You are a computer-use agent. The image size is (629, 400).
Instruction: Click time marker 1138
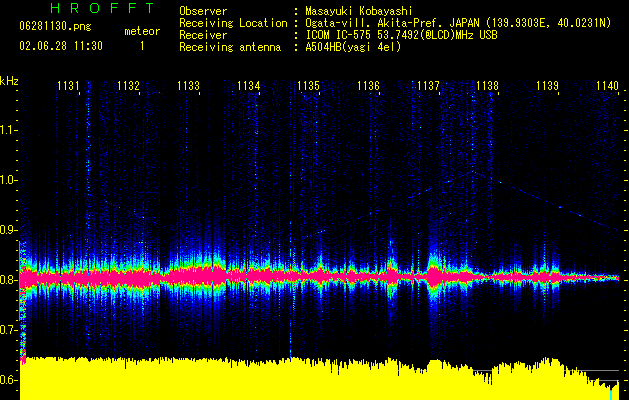[487, 85]
